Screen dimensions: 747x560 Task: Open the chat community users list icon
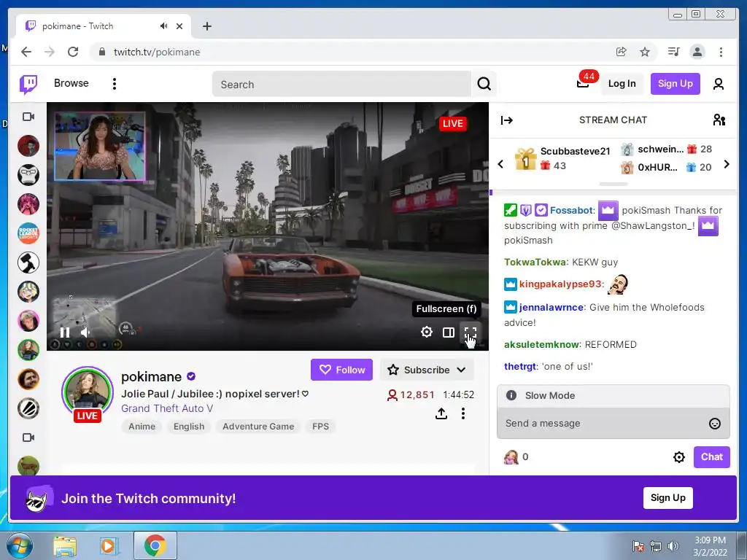(719, 120)
